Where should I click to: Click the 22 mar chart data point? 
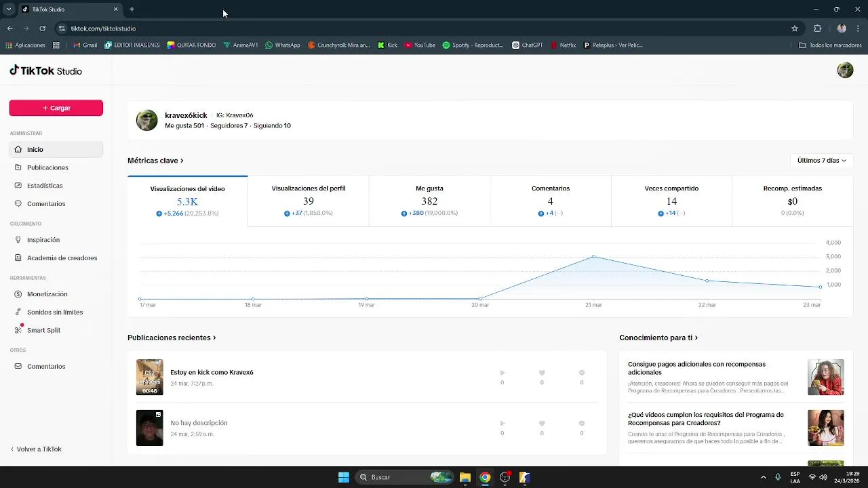(x=707, y=281)
